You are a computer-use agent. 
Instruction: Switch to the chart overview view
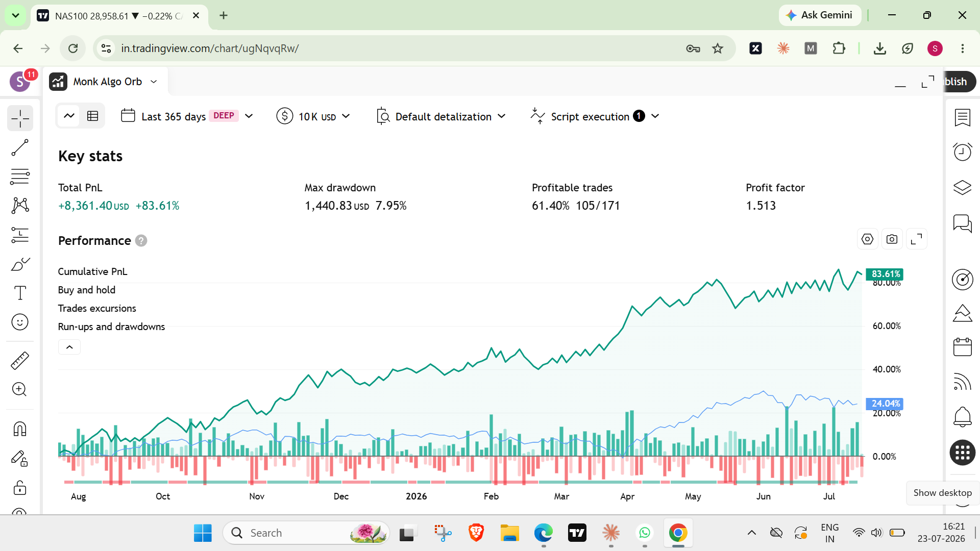click(x=69, y=116)
